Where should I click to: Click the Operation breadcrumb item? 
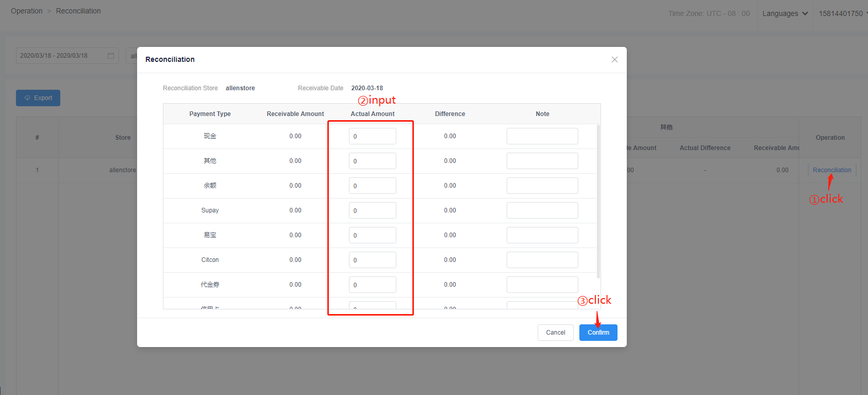27,11
